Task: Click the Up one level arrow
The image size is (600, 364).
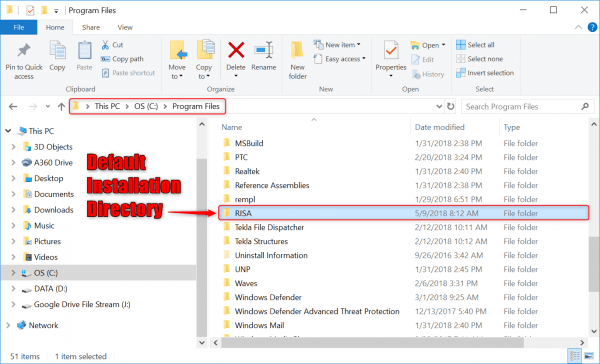Action: tap(61, 106)
